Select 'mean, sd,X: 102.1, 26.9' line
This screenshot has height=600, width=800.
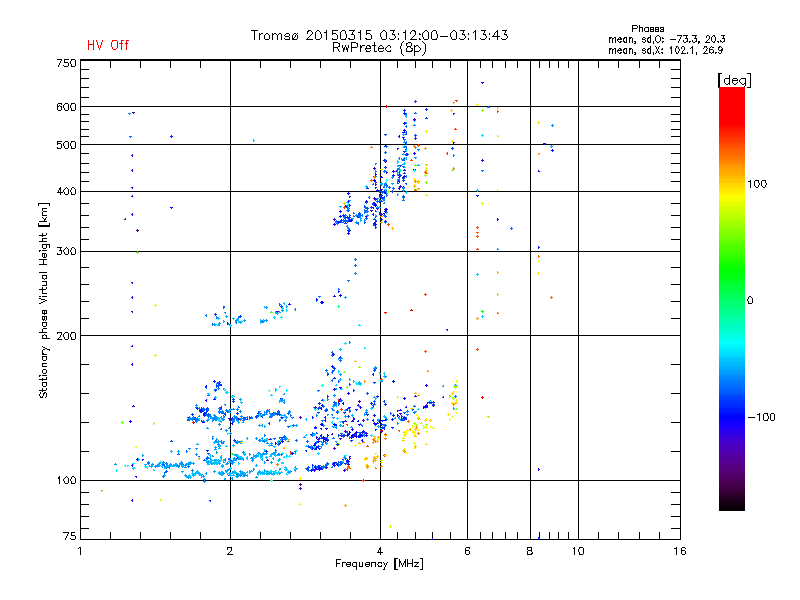tap(665, 50)
